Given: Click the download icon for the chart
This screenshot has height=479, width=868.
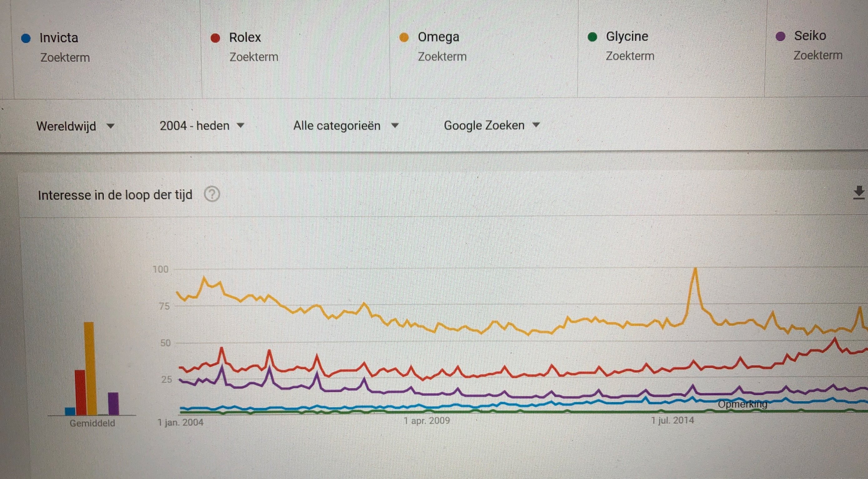Looking at the screenshot, I should coord(859,193).
